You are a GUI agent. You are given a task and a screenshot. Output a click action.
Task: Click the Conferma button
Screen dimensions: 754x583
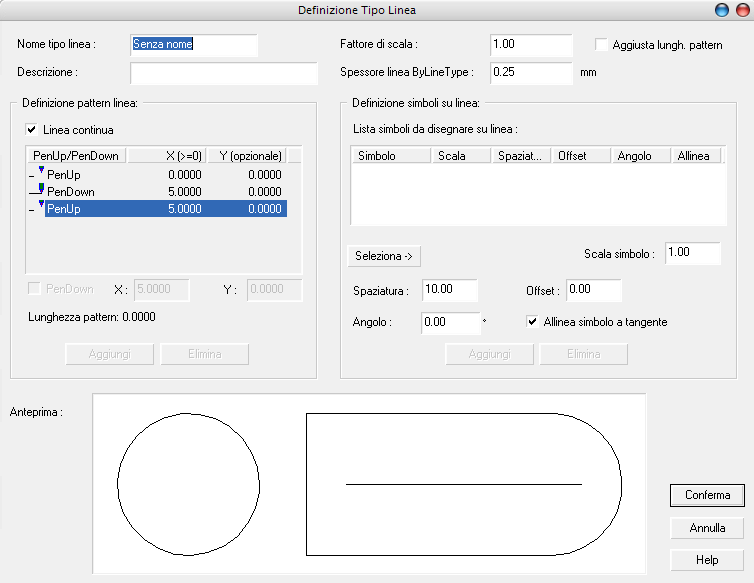[707, 495]
